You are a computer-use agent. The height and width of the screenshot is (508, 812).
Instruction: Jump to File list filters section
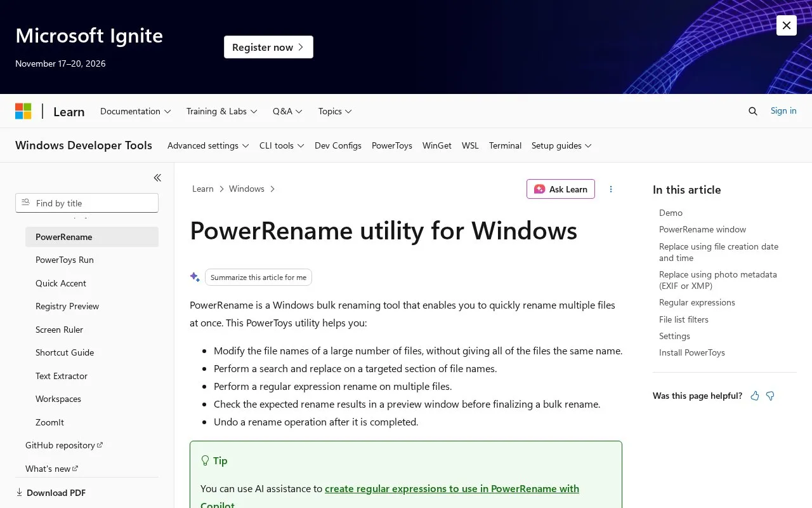pos(684,319)
